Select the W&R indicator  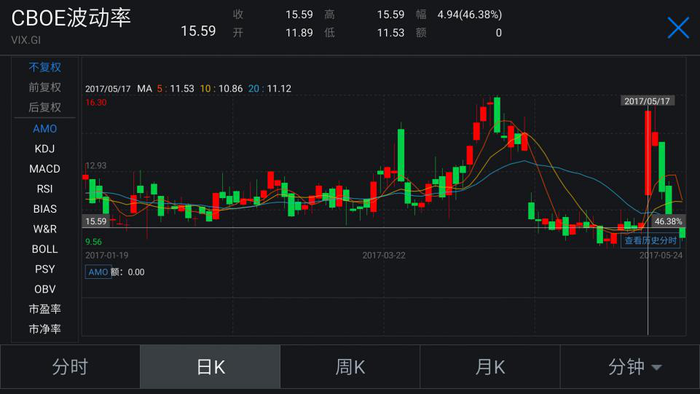pos(45,229)
